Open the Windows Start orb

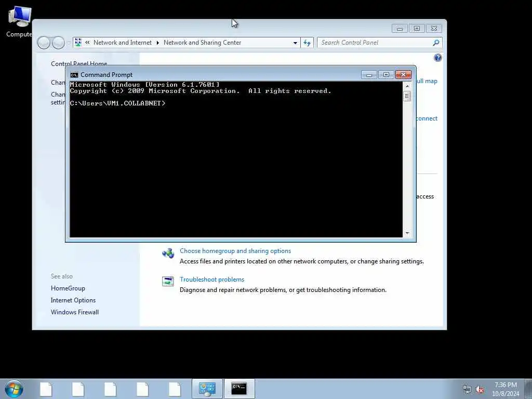(14, 389)
